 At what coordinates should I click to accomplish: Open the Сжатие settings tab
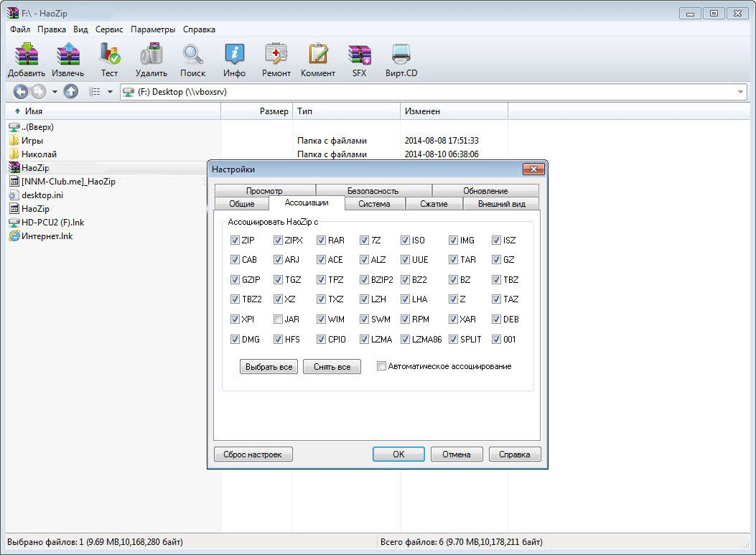[434, 204]
